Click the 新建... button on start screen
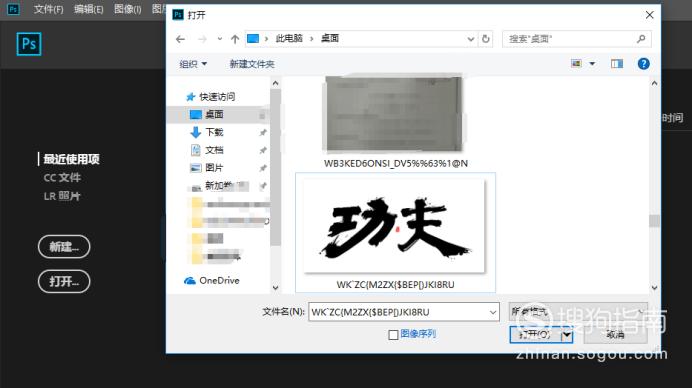Viewport: 692px width, 388px height. 64,247
